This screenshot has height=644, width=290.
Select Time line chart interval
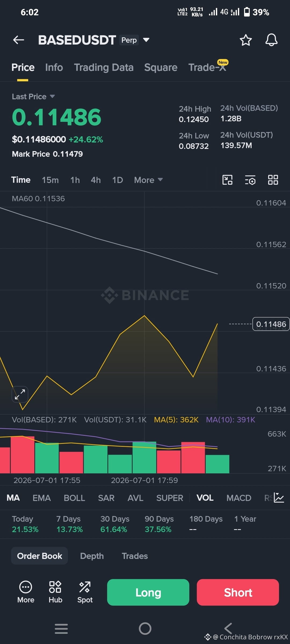pyautogui.click(x=21, y=180)
